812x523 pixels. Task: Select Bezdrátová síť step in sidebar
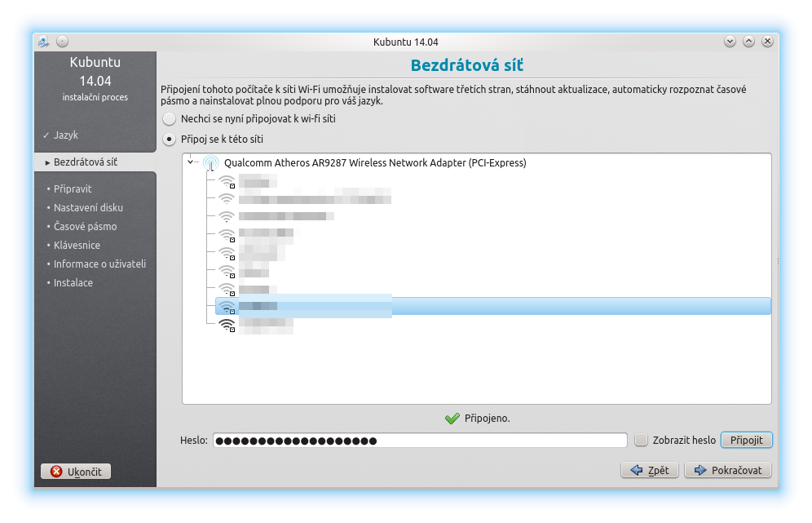coord(86,162)
